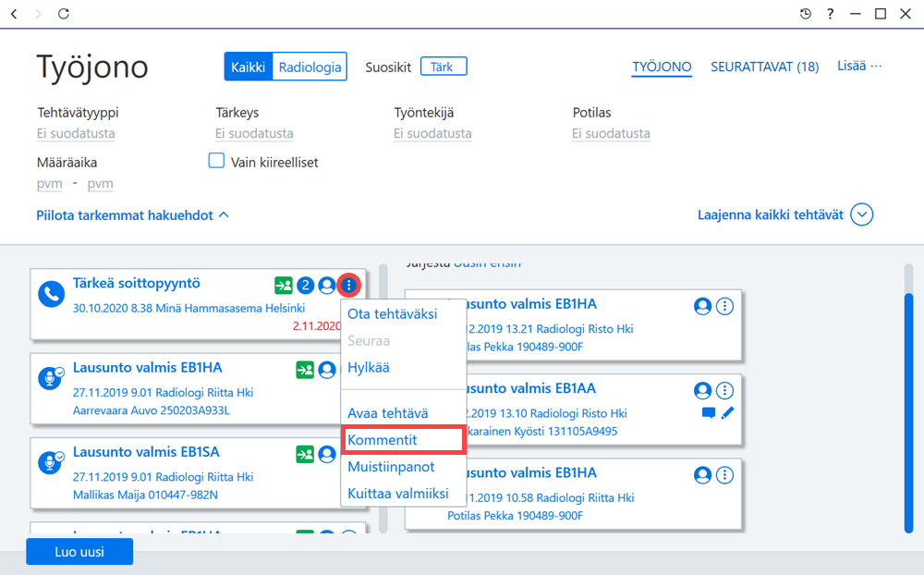
Task: Click the reload icon in top bar
Action: 64,14
